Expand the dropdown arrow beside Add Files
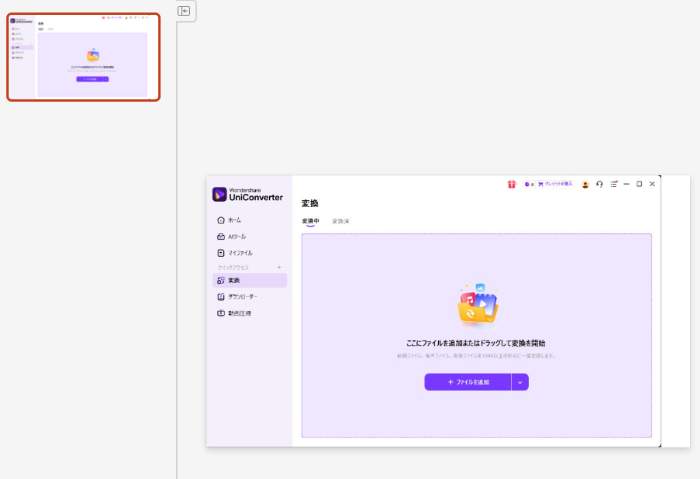The height and width of the screenshot is (479, 700). click(520, 382)
